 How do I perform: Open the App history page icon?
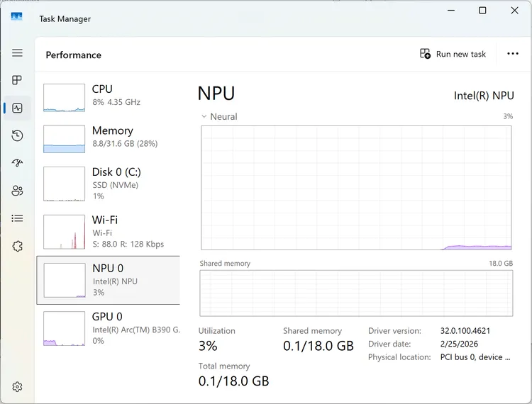point(17,135)
